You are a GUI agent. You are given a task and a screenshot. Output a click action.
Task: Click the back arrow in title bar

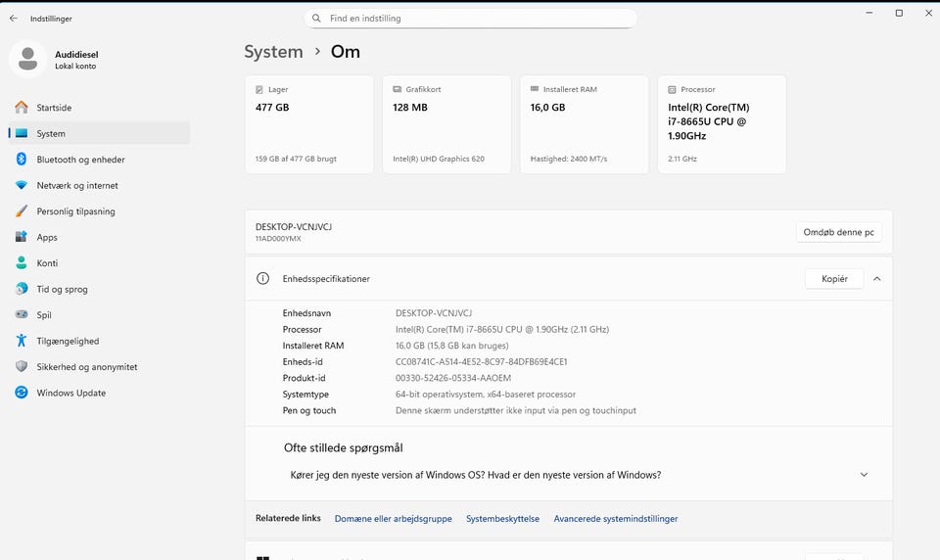14,19
